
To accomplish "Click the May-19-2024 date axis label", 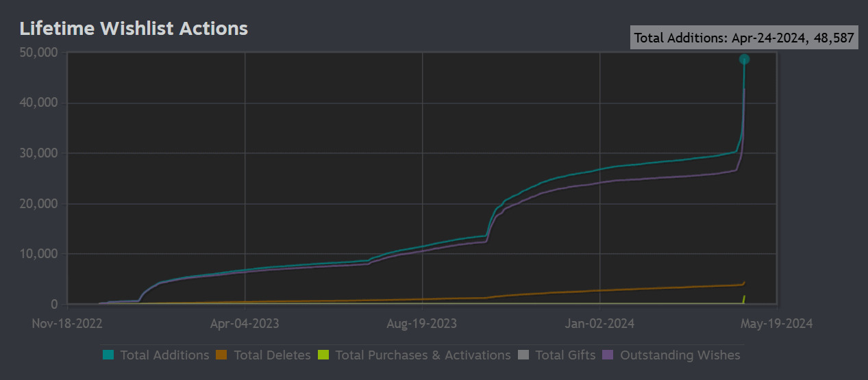I will pos(778,323).
